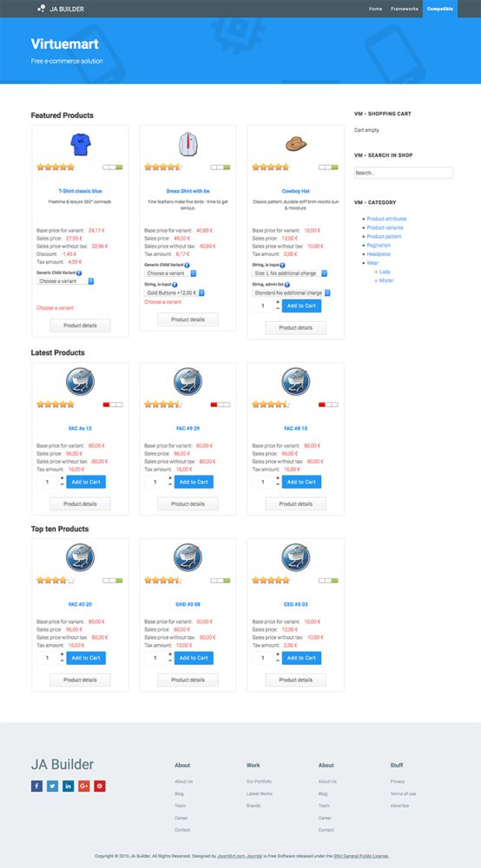This screenshot has height=868, width=481.
Task: Click the blue T-Shirt product image
Action: click(80, 144)
